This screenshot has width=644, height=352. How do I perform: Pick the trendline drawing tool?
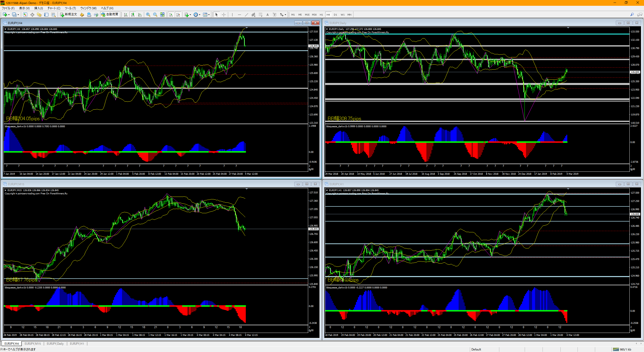coord(246,15)
